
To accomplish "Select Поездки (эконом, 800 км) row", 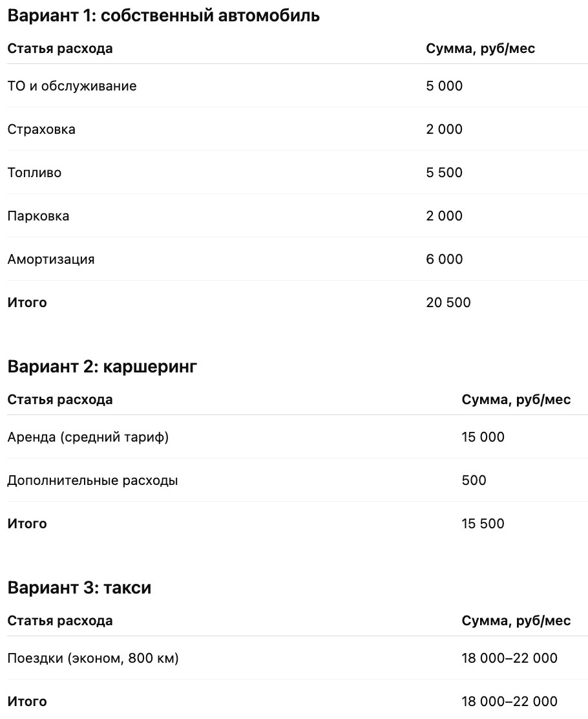I will 297,658.
